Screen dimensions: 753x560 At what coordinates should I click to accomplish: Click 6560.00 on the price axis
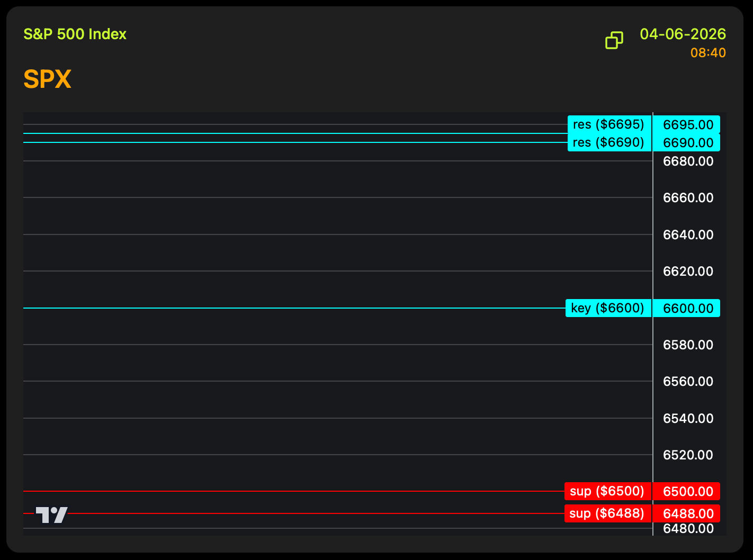pos(688,381)
